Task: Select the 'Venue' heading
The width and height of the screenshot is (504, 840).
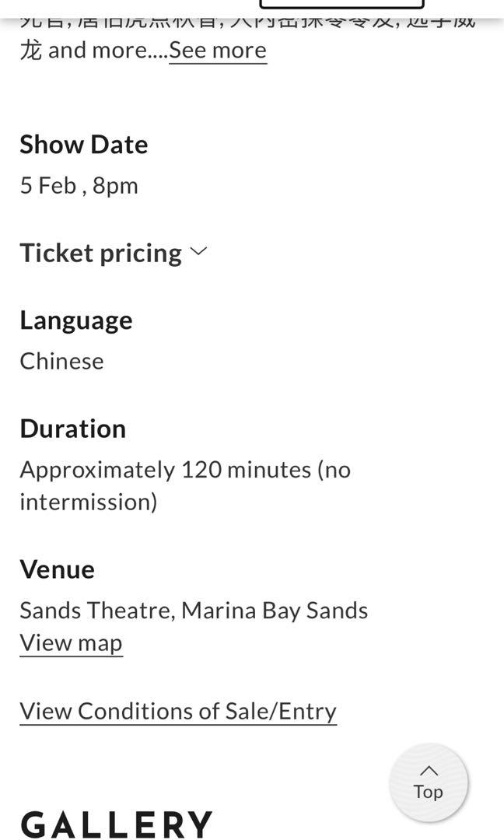Action: point(58,569)
